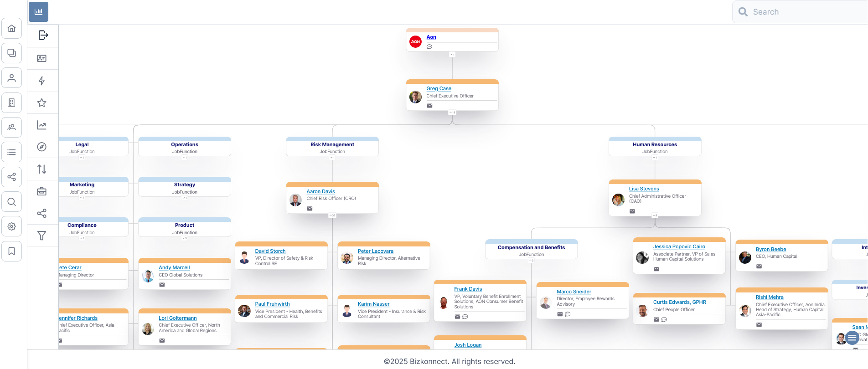Toggle expander under Compensation and Benefits
This screenshot has height=369, width=868.
point(532,261)
